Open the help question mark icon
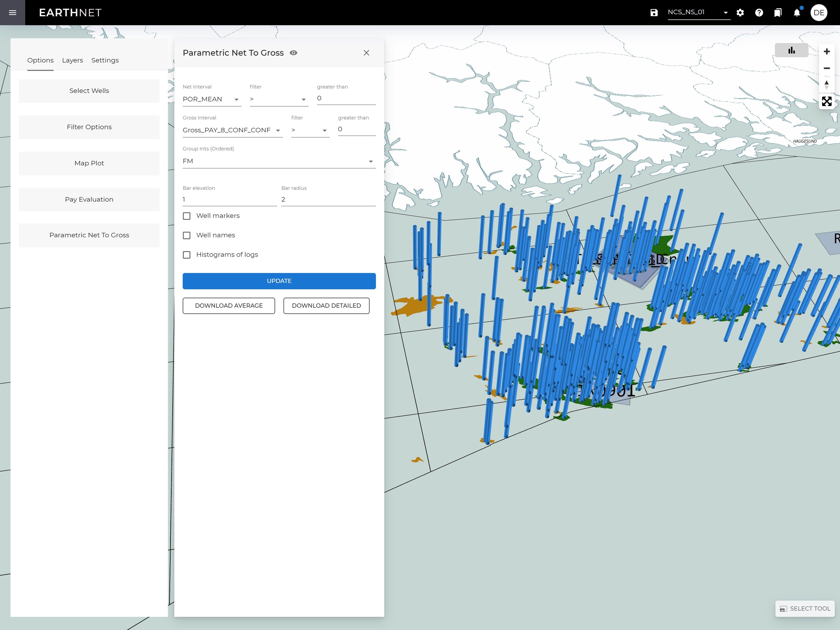The width and height of the screenshot is (840, 630). (759, 13)
